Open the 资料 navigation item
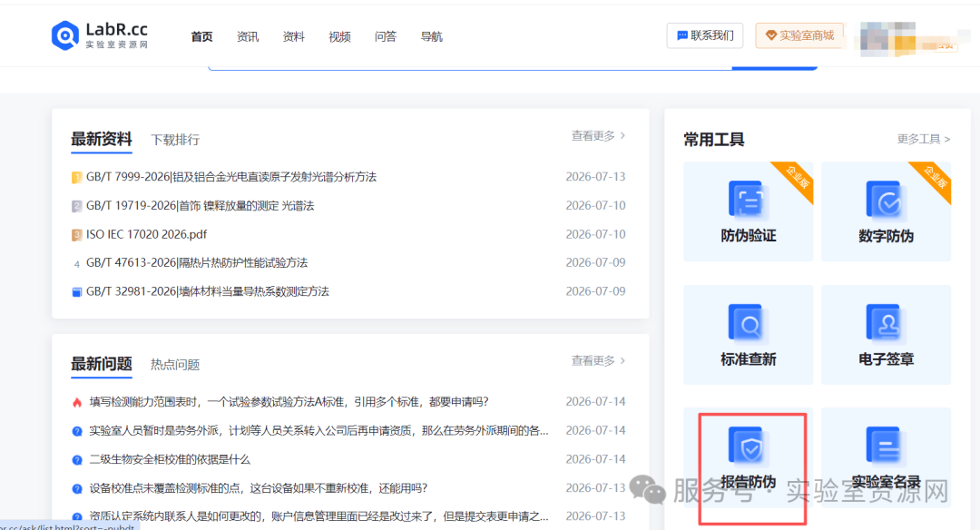This screenshot has height=530, width=980. coord(293,37)
